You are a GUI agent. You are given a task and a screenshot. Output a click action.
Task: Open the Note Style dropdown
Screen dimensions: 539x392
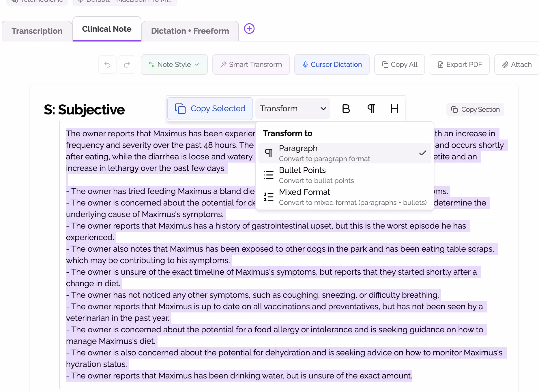coord(174,65)
